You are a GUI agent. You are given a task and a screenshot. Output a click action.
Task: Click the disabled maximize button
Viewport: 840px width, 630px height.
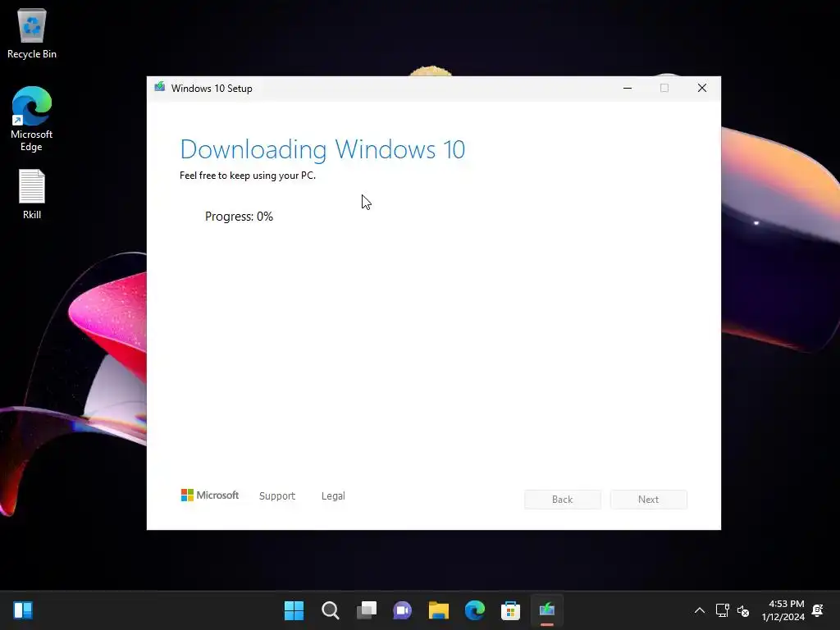click(x=664, y=88)
